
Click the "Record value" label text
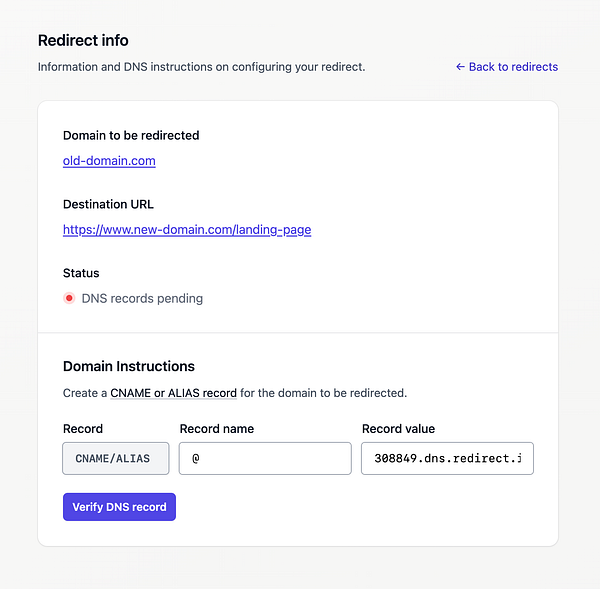pos(398,428)
